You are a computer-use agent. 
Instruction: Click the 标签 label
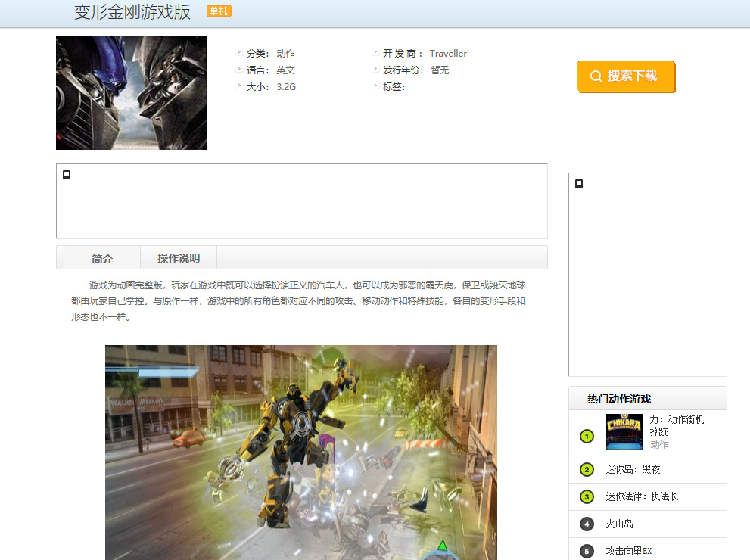tap(394, 87)
